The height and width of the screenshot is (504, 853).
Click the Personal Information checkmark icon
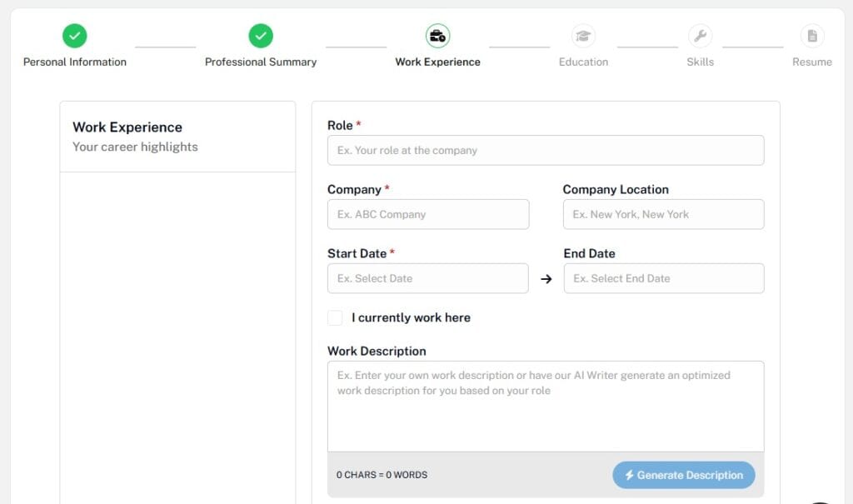coord(74,36)
